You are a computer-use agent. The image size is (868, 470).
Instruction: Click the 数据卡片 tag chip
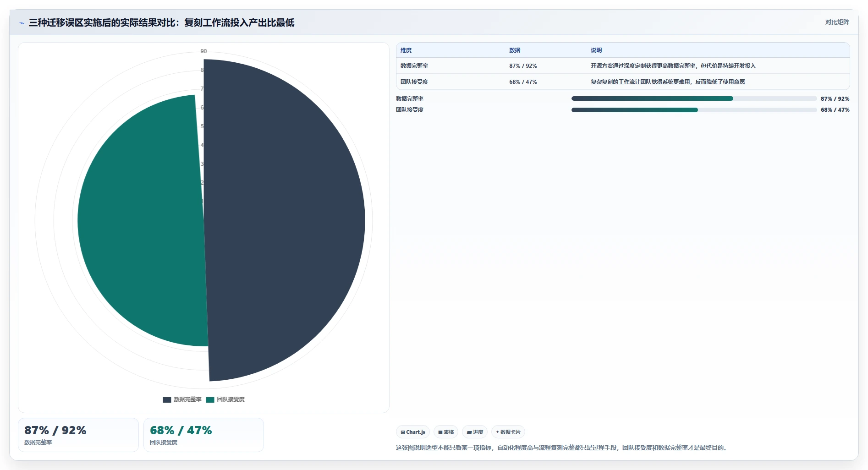tap(508, 432)
